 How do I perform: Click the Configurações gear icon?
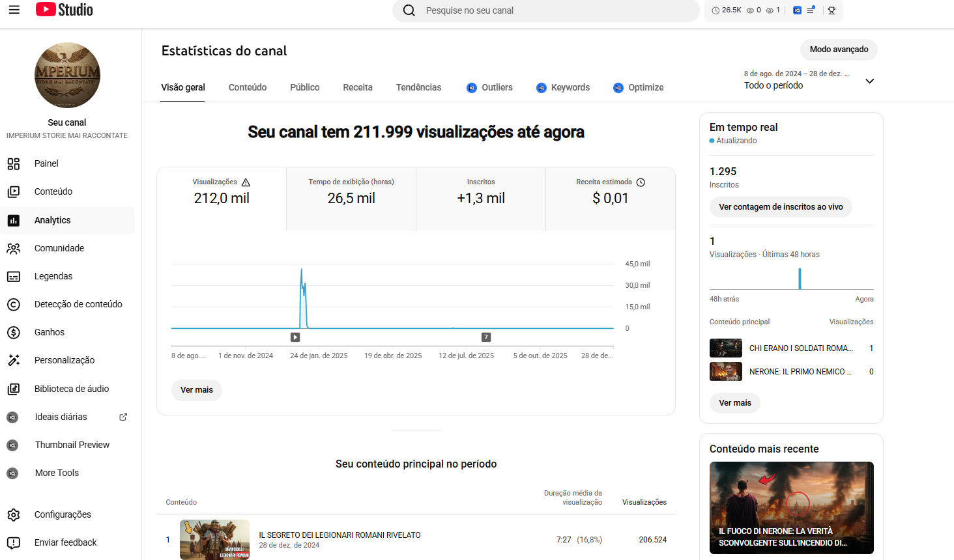(14, 514)
